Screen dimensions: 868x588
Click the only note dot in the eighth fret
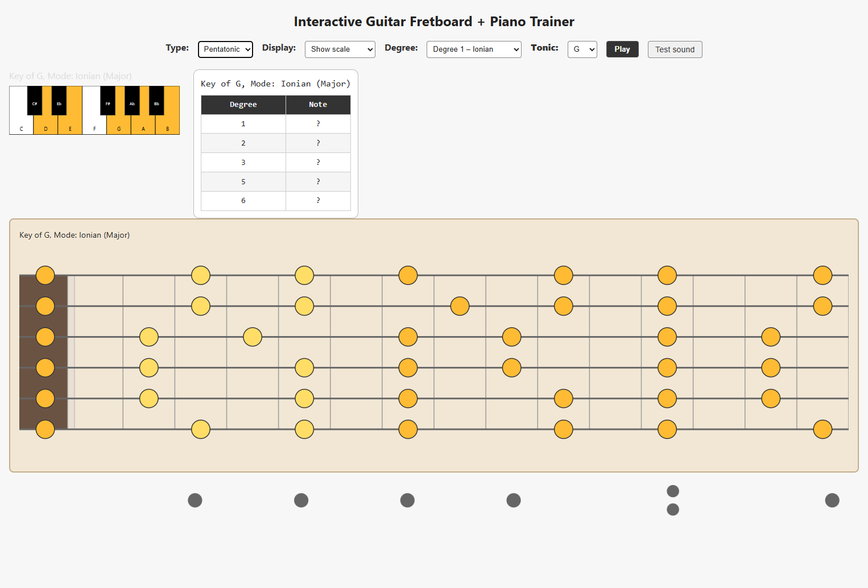pyautogui.click(x=460, y=306)
